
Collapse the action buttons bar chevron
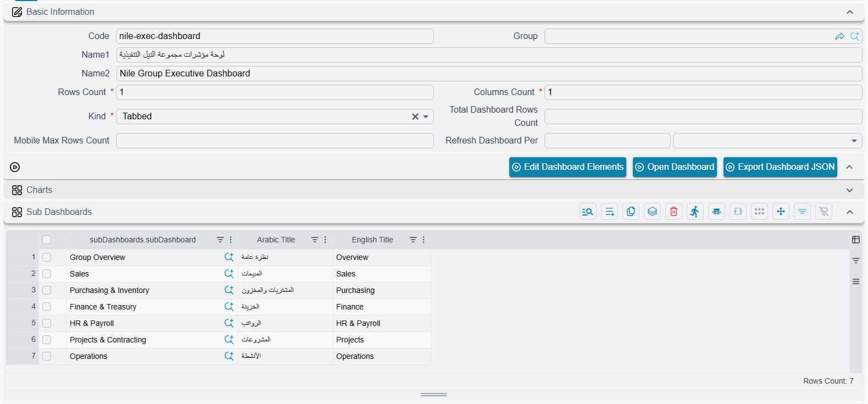pos(850,167)
